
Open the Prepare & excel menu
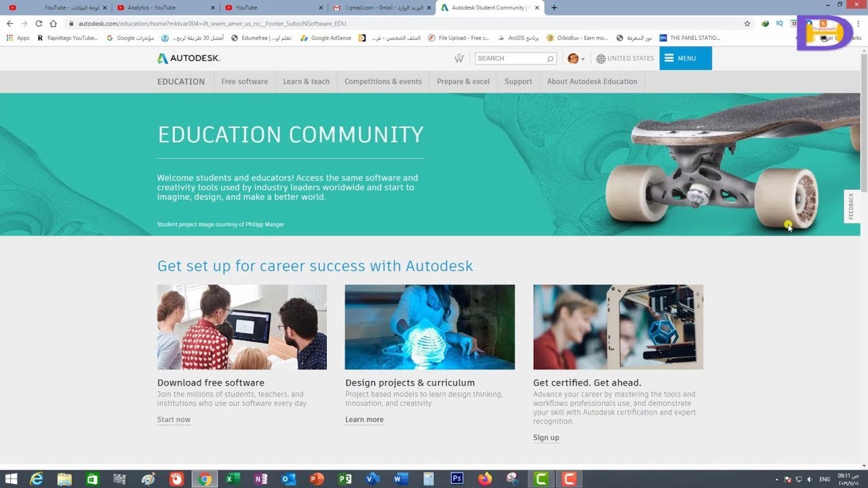(x=463, y=81)
